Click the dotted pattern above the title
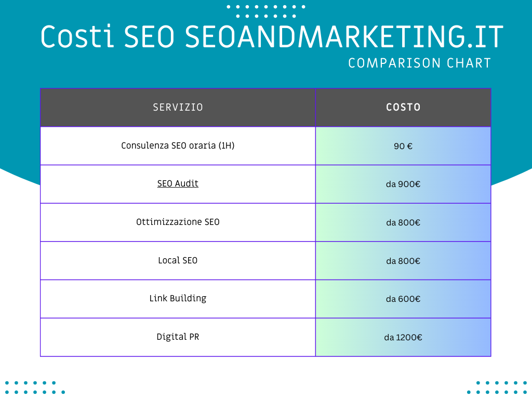The image size is (532, 399). pyautogui.click(x=265, y=11)
